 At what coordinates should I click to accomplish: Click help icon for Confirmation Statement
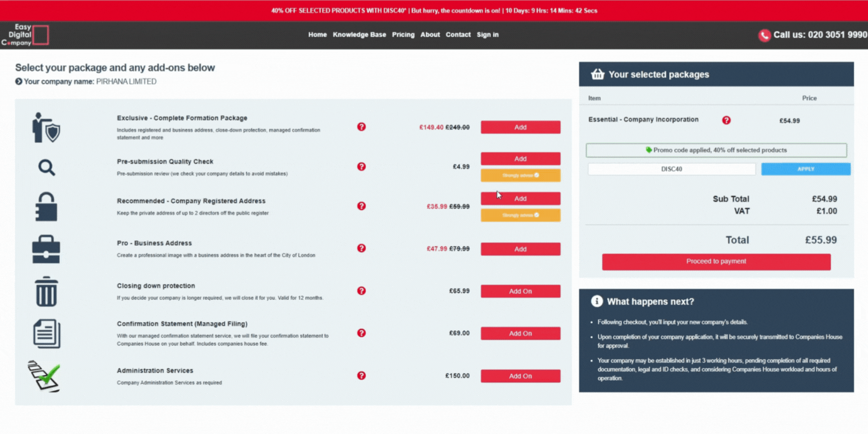[361, 333]
